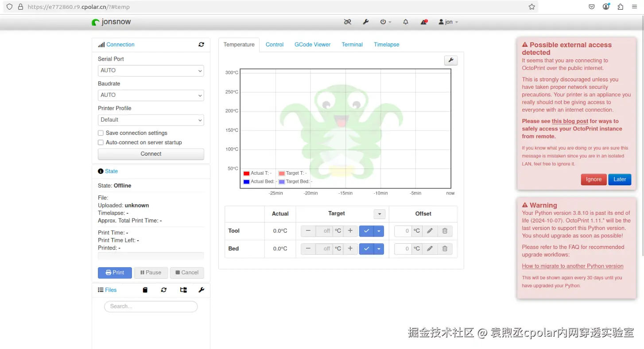The width and height of the screenshot is (644, 349).
Task: Switch to the Control tab
Action: (x=275, y=45)
